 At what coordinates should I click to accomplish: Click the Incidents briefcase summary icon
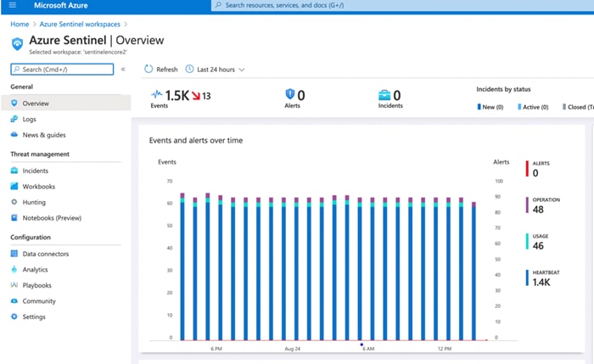tap(384, 95)
